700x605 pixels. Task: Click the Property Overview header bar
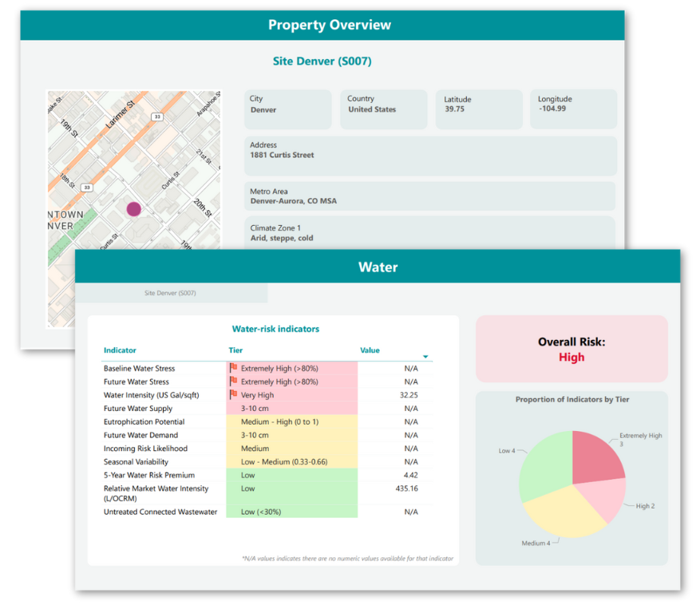pos(329,25)
